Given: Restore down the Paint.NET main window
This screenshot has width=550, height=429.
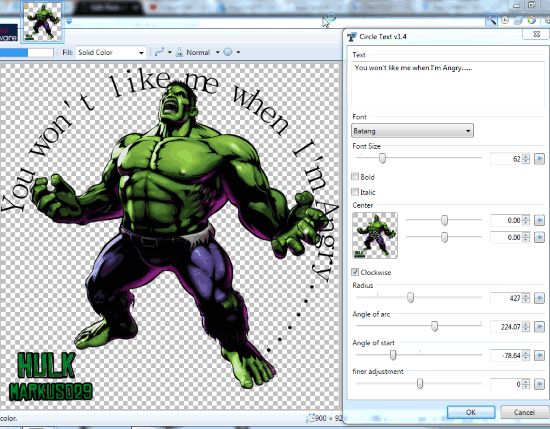Looking at the screenshot, I should 531,5.
